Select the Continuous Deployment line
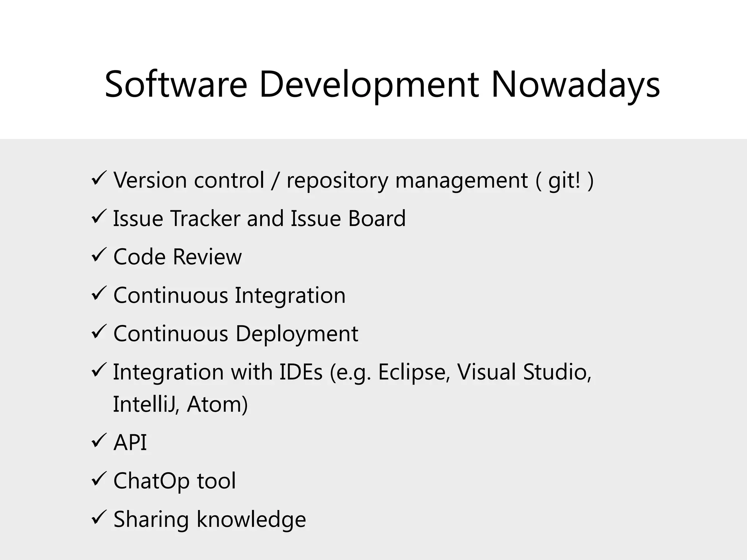Image resolution: width=747 pixels, height=560 pixels. (236, 334)
